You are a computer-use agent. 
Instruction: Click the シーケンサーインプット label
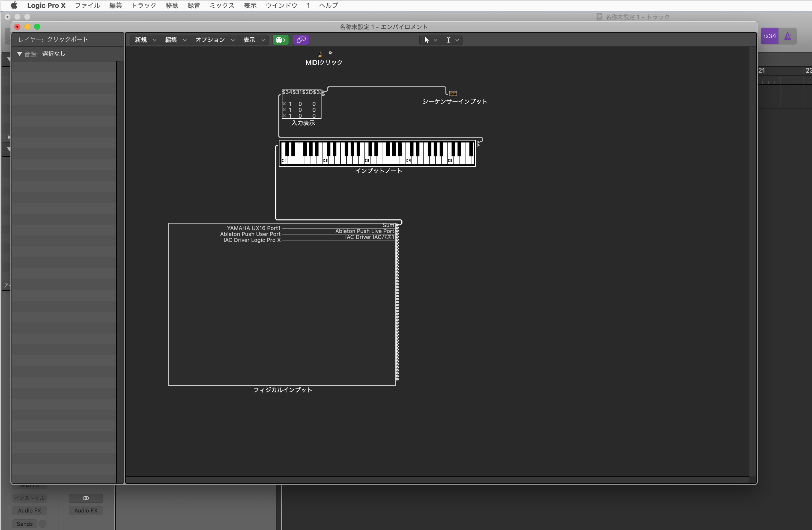[x=455, y=101]
